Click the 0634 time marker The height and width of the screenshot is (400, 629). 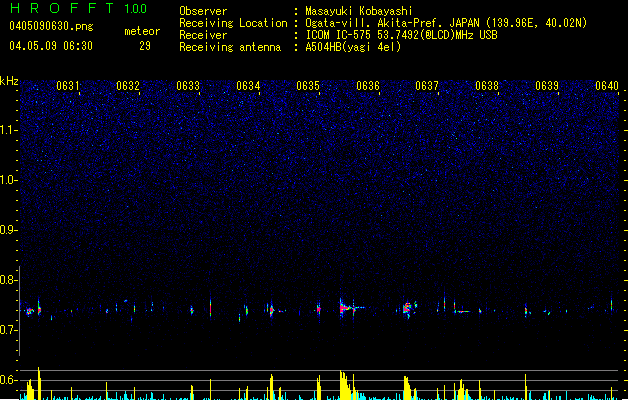[x=248, y=86]
